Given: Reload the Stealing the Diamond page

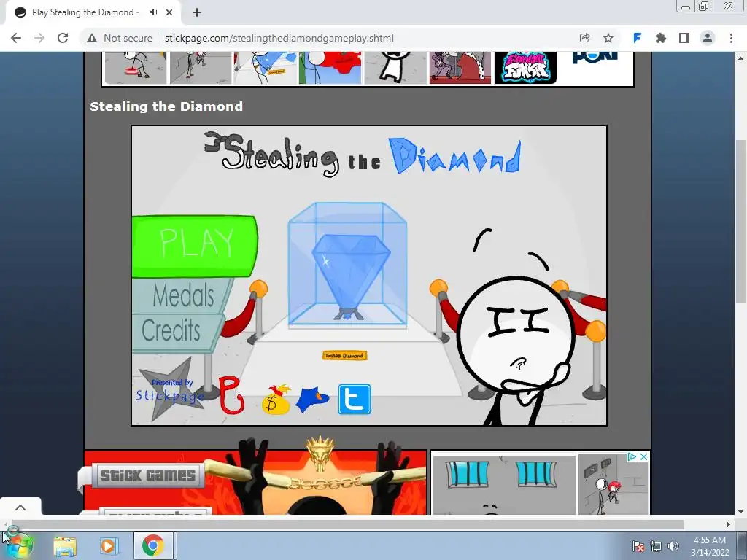Looking at the screenshot, I should point(63,38).
